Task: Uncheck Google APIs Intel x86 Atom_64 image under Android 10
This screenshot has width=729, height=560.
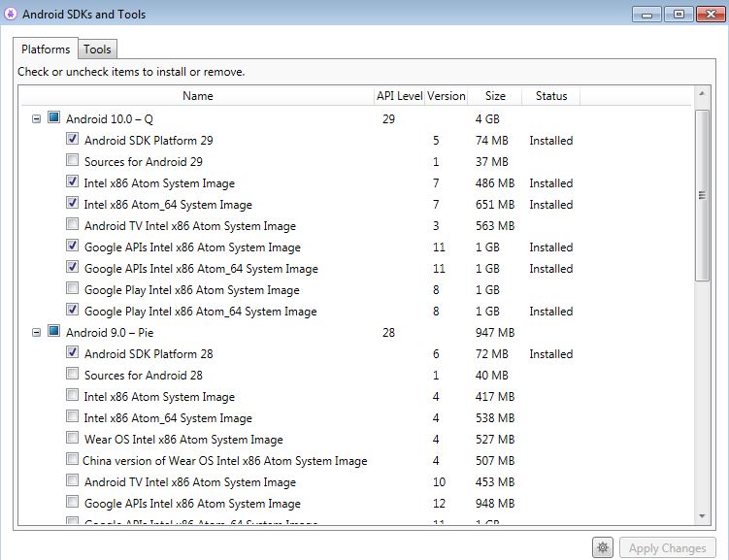Action: (72, 267)
